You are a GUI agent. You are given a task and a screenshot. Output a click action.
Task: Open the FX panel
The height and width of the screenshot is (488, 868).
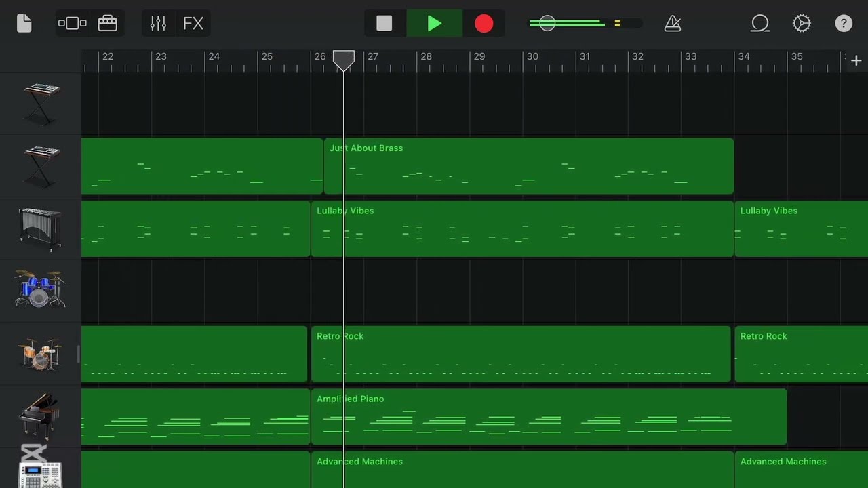click(193, 23)
